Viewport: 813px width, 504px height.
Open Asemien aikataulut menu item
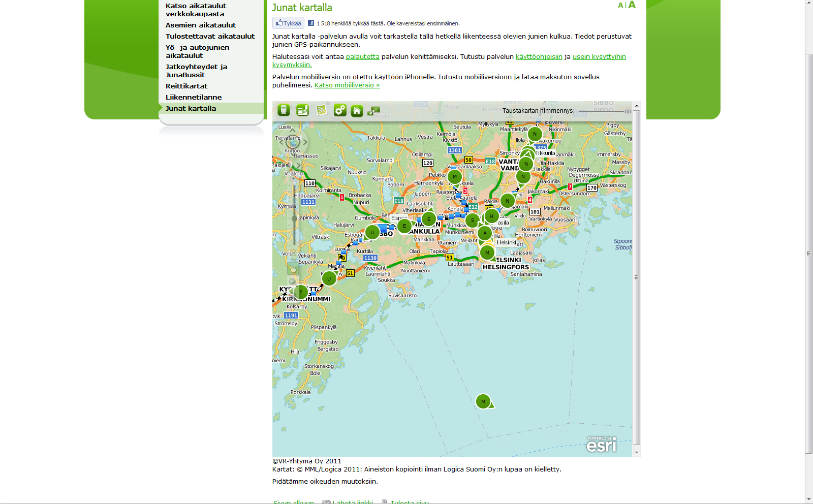click(201, 25)
